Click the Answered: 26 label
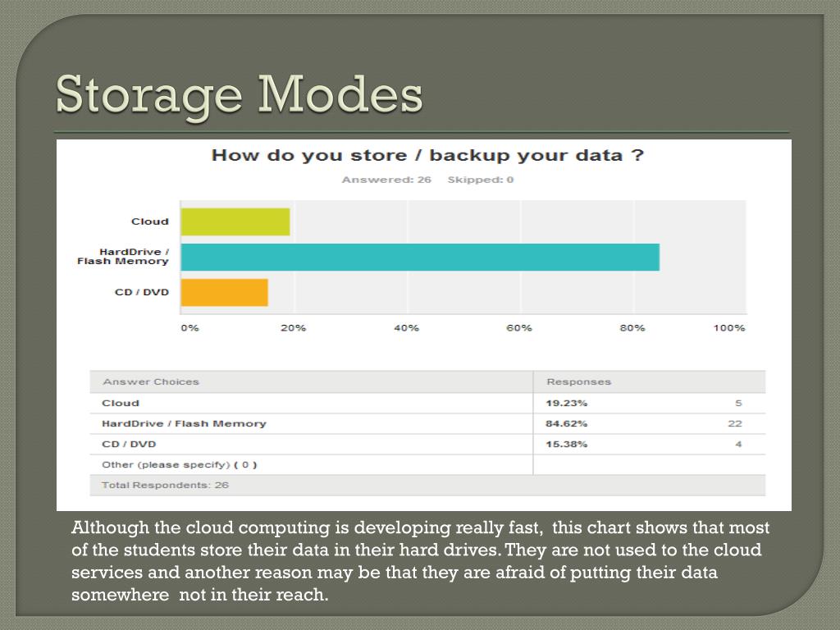The height and width of the screenshot is (630, 840). 386,180
